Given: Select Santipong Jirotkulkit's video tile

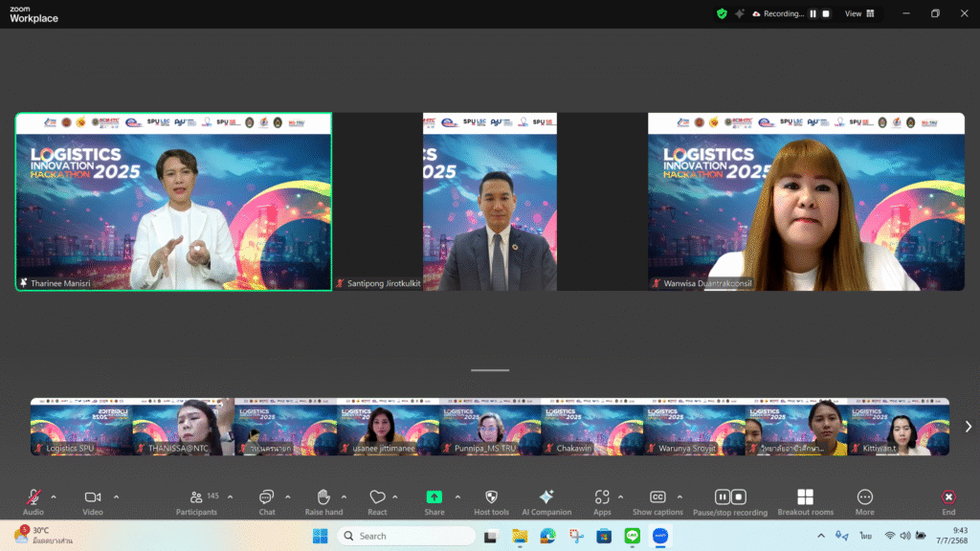Looking at the screenshot, I should (490, 202).
